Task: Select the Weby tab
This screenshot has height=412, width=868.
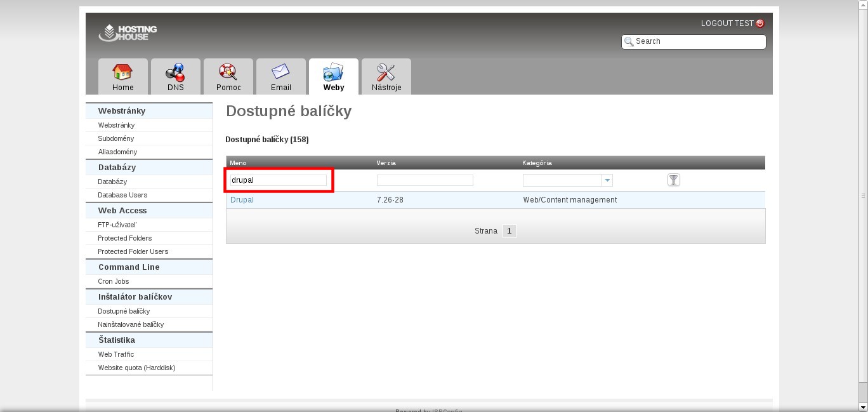Action: click(333, 77)
